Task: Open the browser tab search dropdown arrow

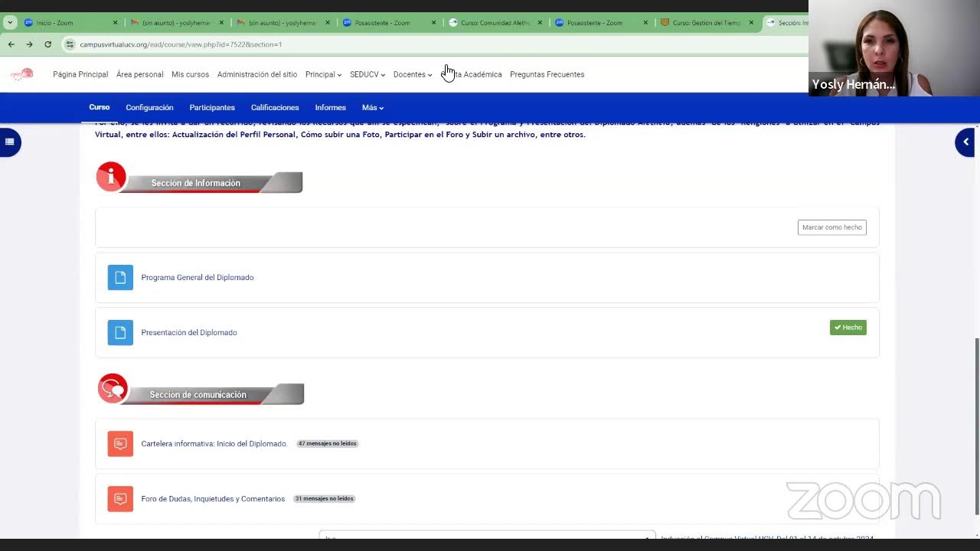Action: click(x=10, y=23)
